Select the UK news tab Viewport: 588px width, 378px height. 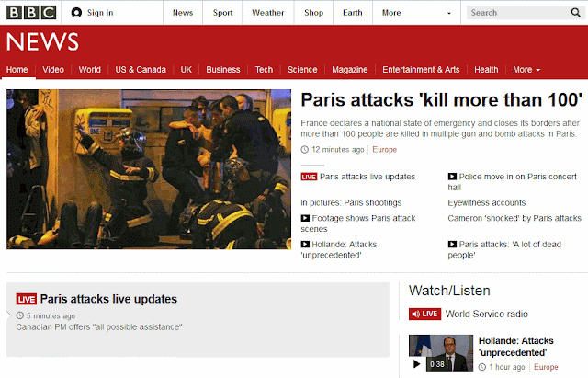pyautogui.click(x=186, y=70)
